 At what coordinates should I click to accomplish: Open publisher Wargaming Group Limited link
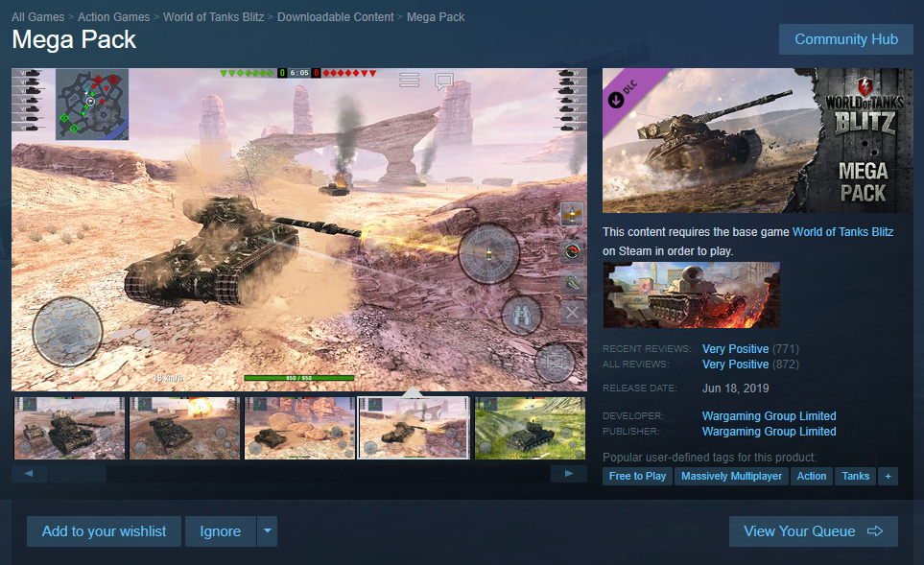point(769,432)
